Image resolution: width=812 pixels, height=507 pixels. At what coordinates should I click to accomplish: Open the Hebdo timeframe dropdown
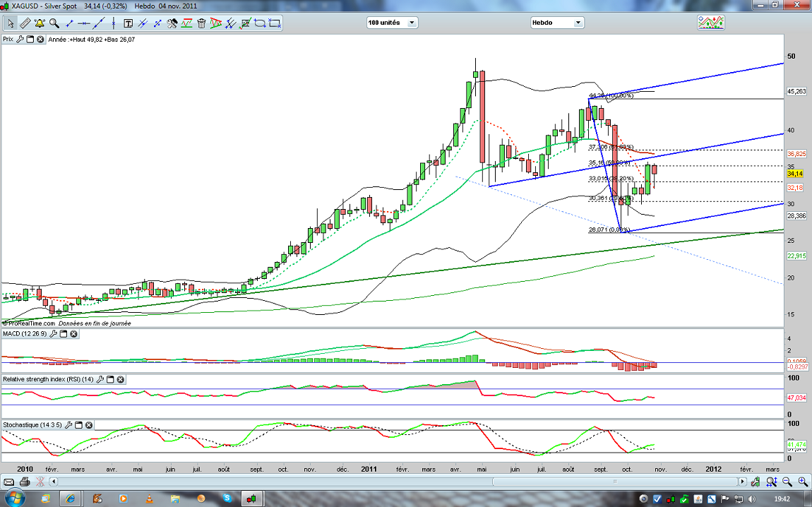(x=557, y=23)
